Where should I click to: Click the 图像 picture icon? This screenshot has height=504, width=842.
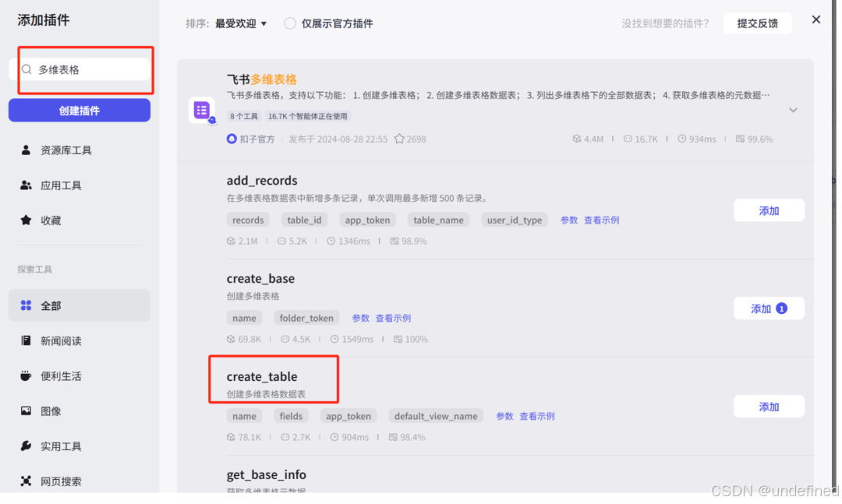(x=26, y=411)
